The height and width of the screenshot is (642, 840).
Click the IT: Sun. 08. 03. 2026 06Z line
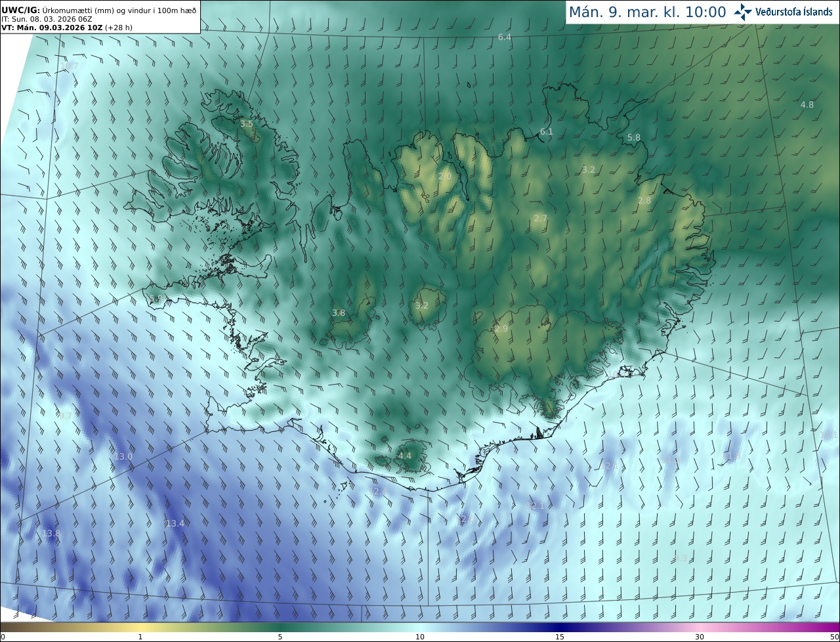click(47, 19)
